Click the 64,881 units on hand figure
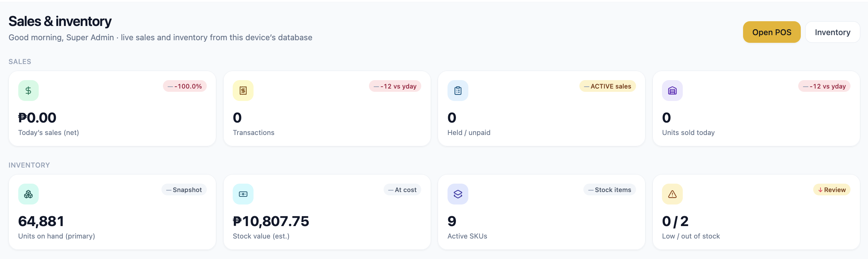Viewport: 868px width, 259px height. pos(41,221)
